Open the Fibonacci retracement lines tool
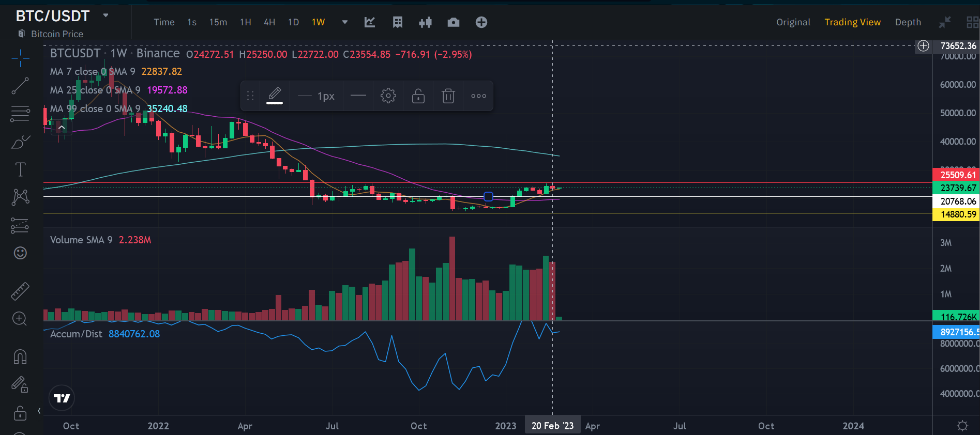This screenshot has width=980, height=435. pos(20,114)
